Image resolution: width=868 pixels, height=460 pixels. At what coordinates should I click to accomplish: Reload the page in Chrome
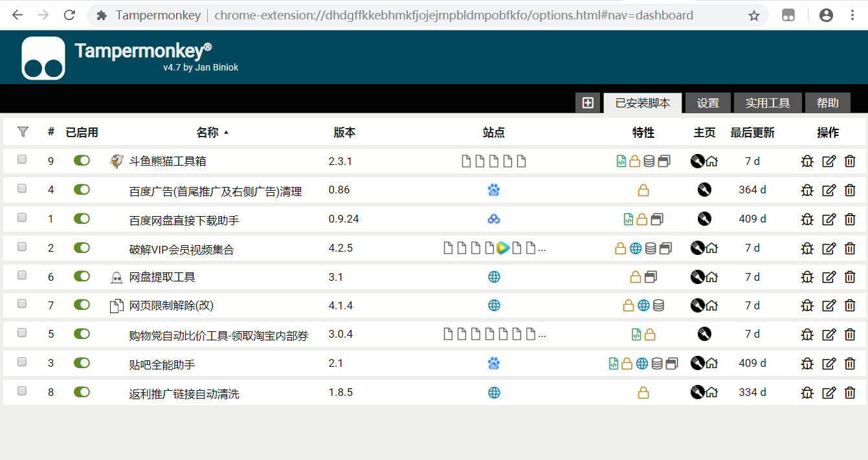pyautogui.click(x=69, y=16)
